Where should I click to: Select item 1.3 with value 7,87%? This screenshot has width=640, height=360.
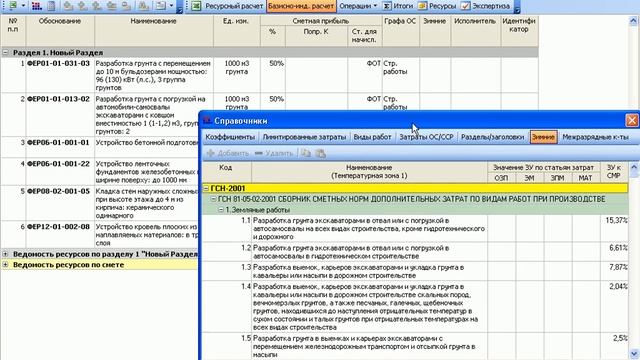pyautogui.click(x=415, y=271)
